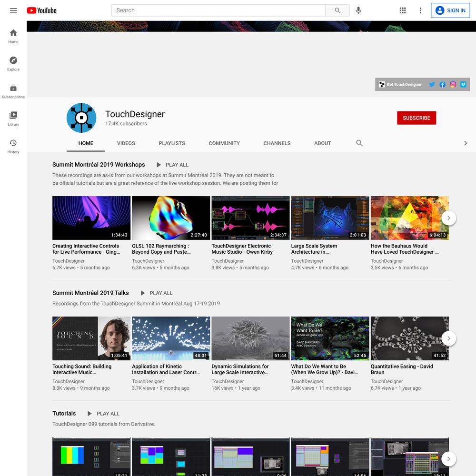
Task: Click the SIGN IN button
Action: click(x=450, y=10)
